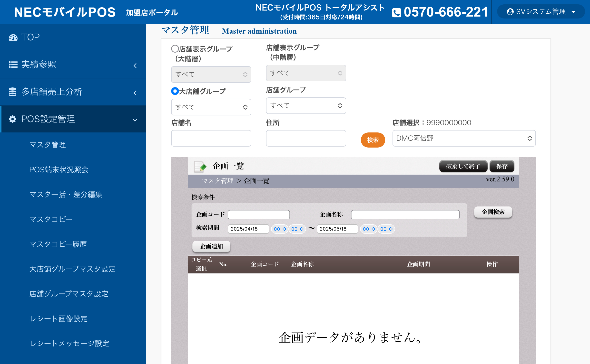Screen dimensions: 590x364
Task: Click the 企画名称 column header
Action: [x=302, y=264]
